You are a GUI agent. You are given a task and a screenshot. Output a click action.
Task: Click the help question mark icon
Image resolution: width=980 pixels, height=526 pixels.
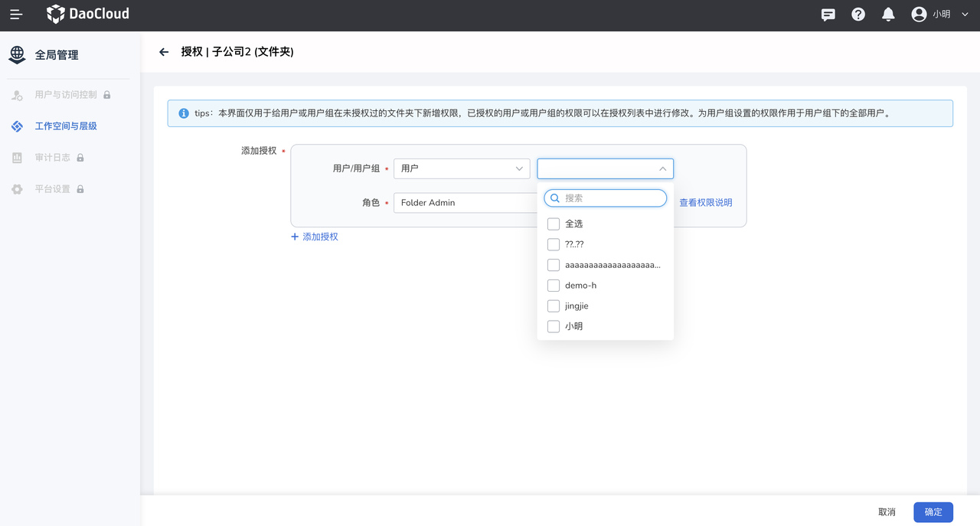pos(857,14)
